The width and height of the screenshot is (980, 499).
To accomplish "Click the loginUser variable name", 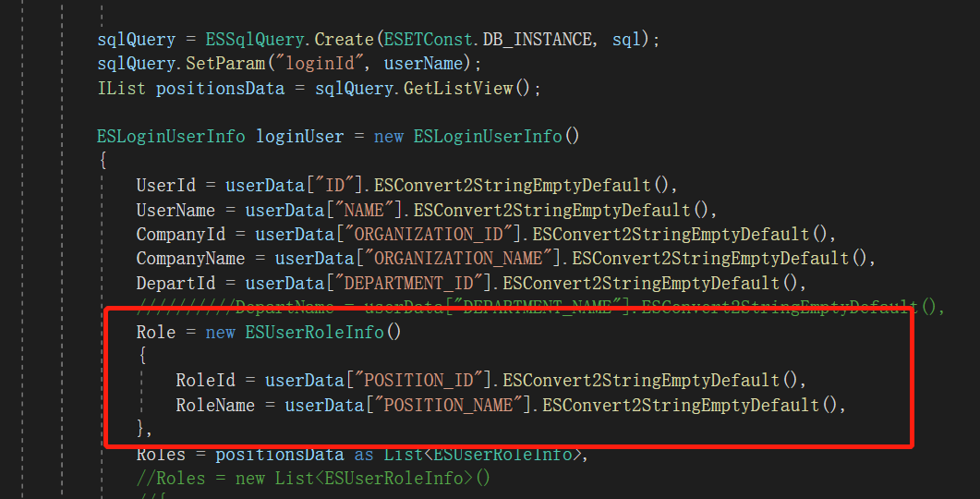I will click(298, 136).
